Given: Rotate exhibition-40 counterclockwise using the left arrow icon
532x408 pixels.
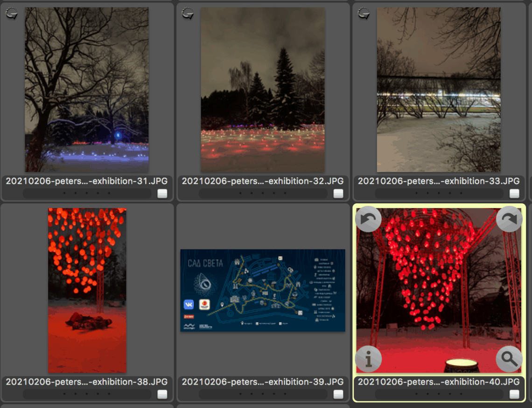Looking at the screenshot, I should coord(368,219).
